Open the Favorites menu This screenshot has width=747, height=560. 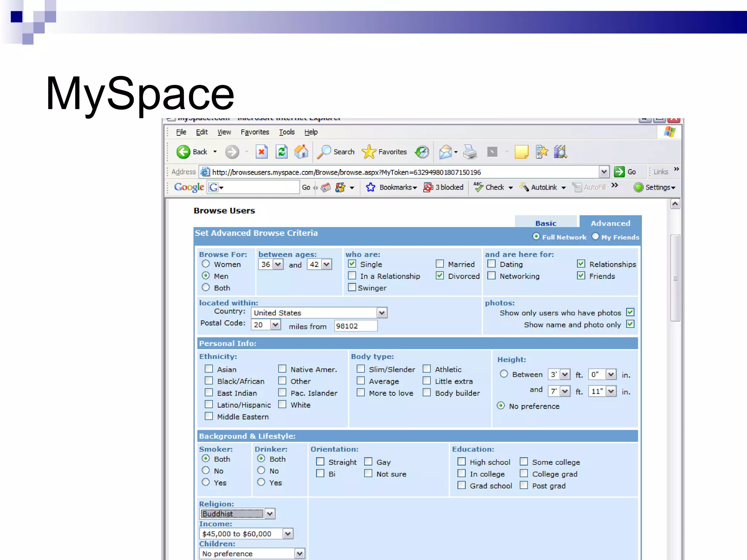pyautogui.click(x=255, y=132)
